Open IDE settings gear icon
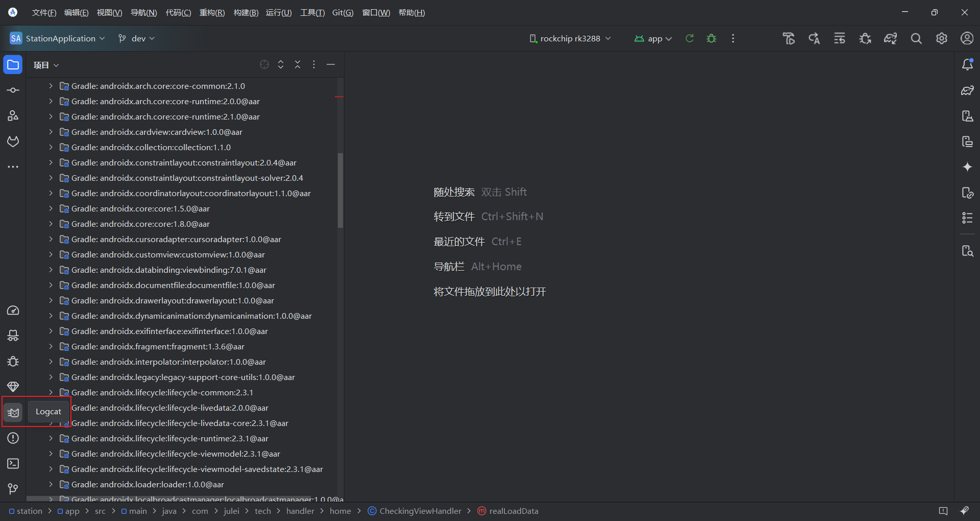This screenshot has width=980, height=521. [x=942, y=38]
